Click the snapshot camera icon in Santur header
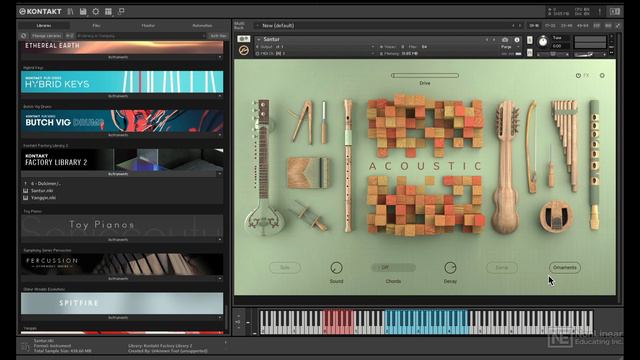The height and width of the screenshot is (360, 640). pyautogui.click(x=505, y=40)
